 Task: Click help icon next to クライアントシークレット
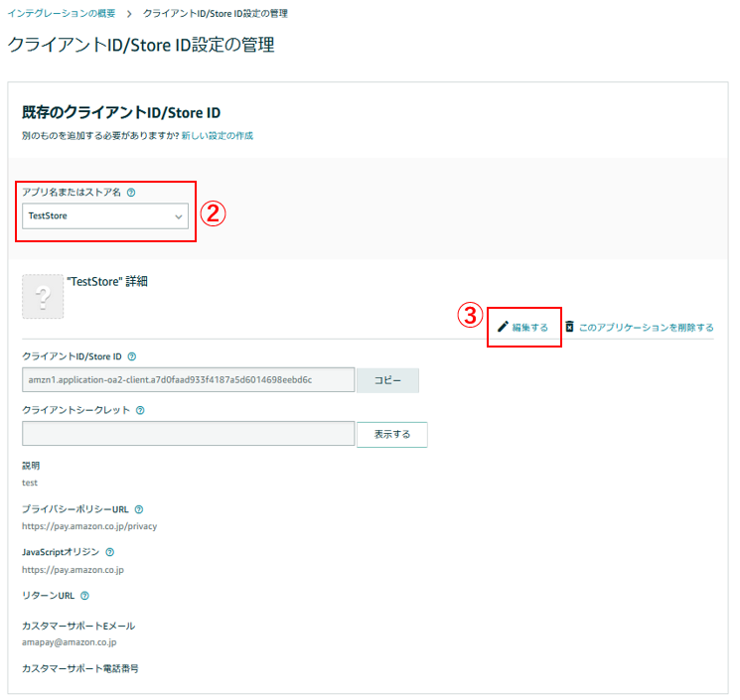pos(140,409)
